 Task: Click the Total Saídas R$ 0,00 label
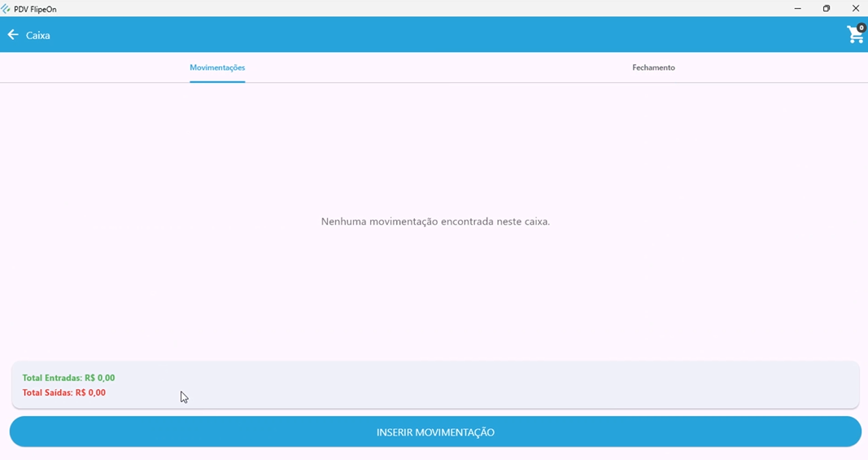(x=63, y=392)
